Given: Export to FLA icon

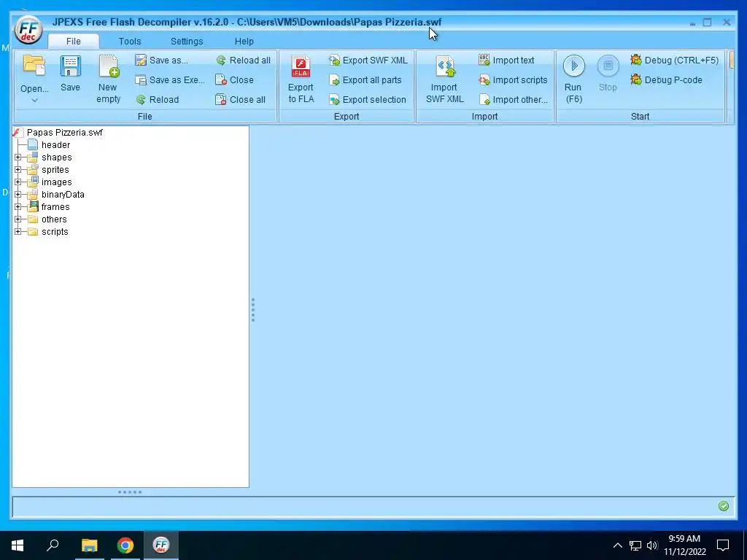Looking at the screenshot, I should click(x=301, y=66).
